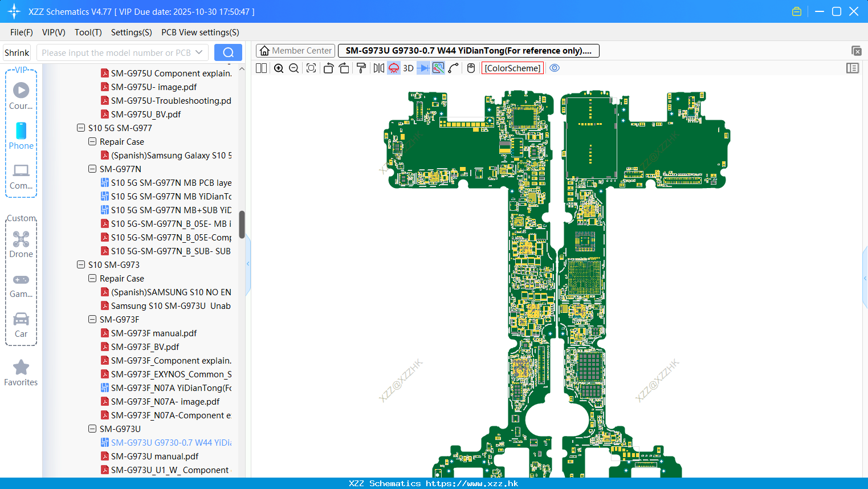
Task: Click the model number search field
Action: (116, 52)
